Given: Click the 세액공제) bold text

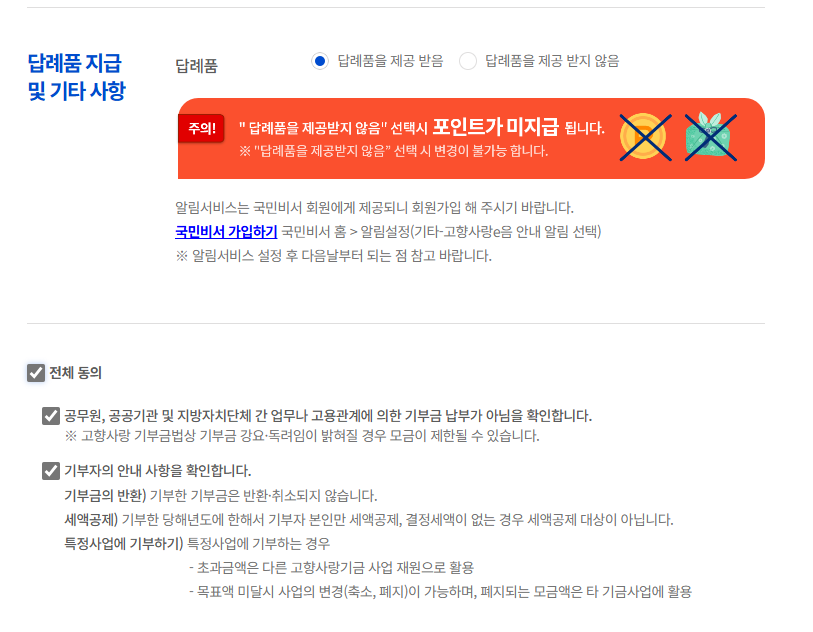Looking at the screenshot, I should 91,519.
